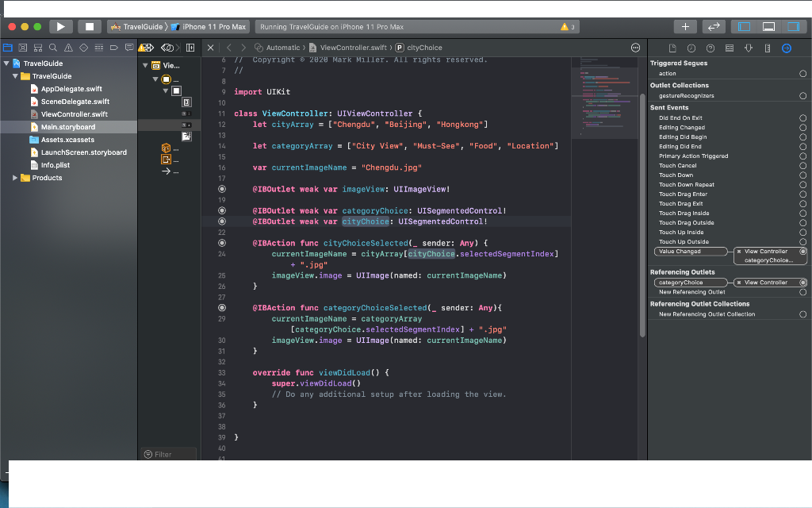Hide the Navigator panel
The height and width of the screenshot is (508, 812).
tap(743, 26)
